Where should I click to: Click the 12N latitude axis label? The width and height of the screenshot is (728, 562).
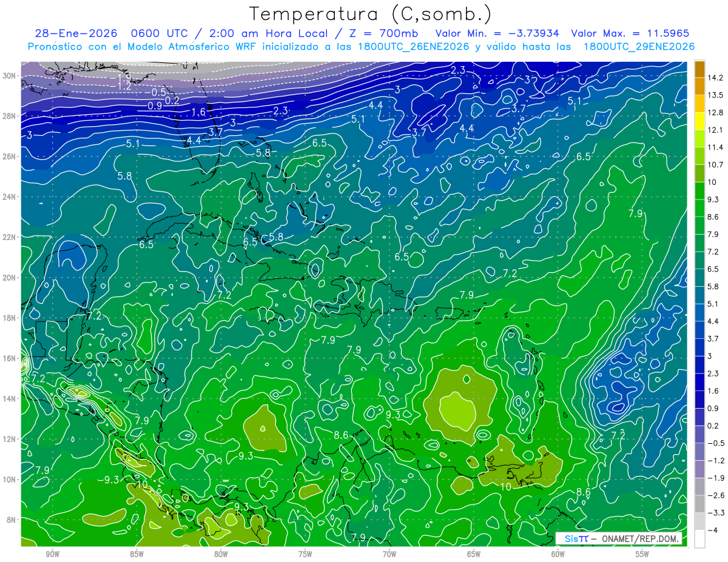[x=10, y=439]
